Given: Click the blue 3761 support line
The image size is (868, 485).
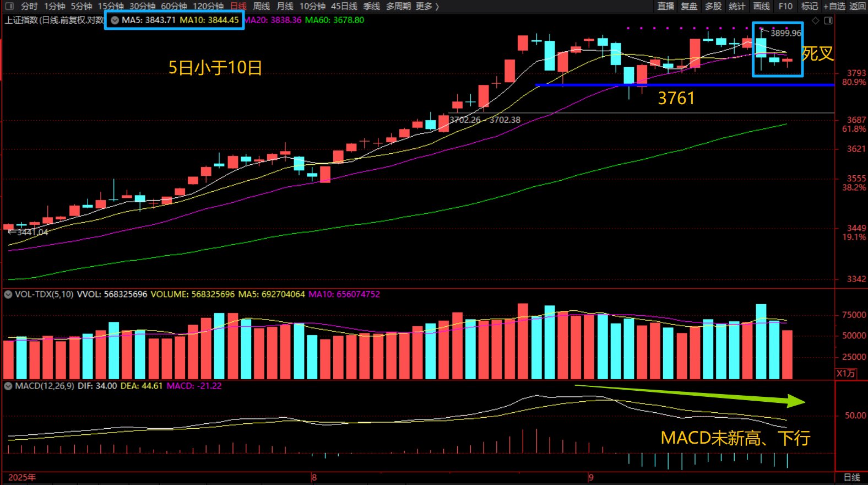Looking at the screenshot, I should [x=716, y=85].
